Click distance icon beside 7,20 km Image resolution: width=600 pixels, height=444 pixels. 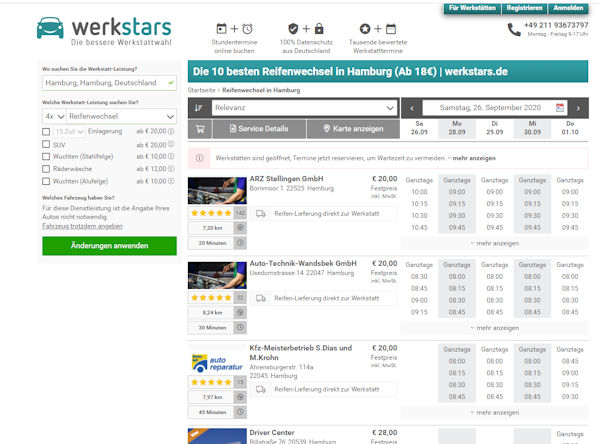240,228
